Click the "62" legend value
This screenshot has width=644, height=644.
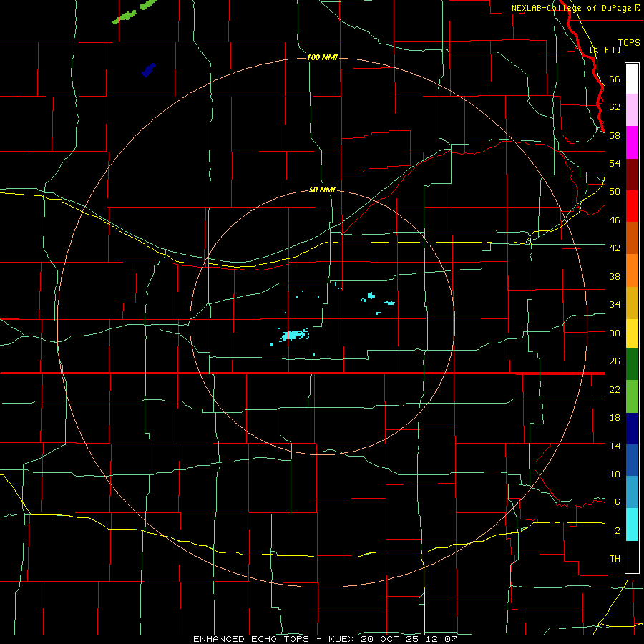tap(615, 107)
